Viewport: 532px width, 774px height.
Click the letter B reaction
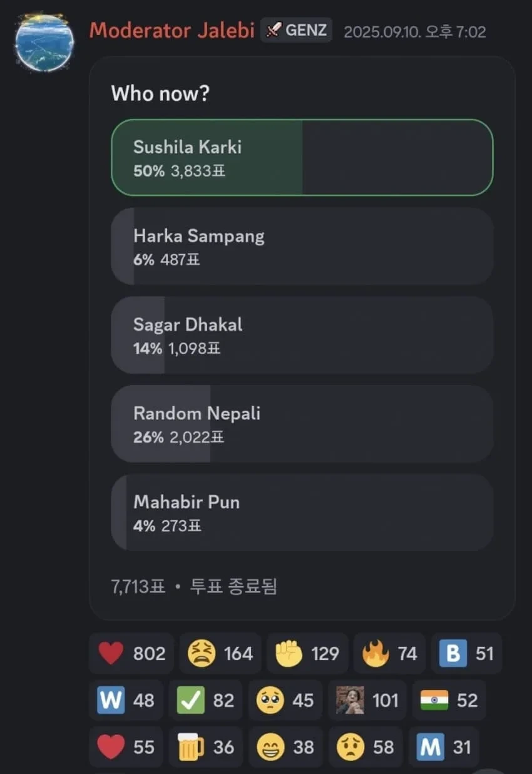click(466, 654)
